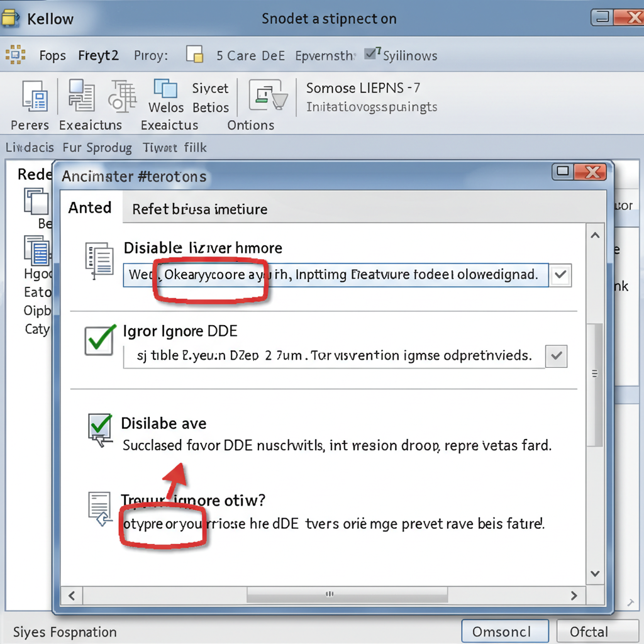Click the Igror Ignore DDE text field

(334, 356)
